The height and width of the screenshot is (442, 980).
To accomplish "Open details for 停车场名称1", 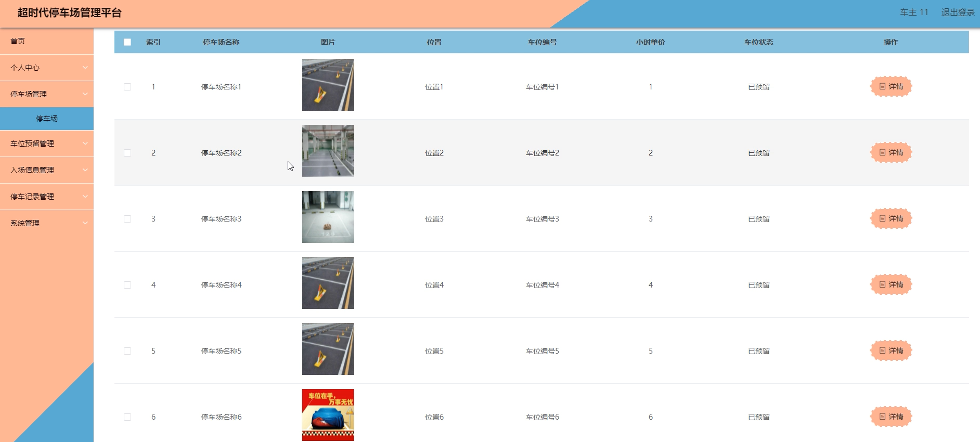I will (x=891, y=86).
